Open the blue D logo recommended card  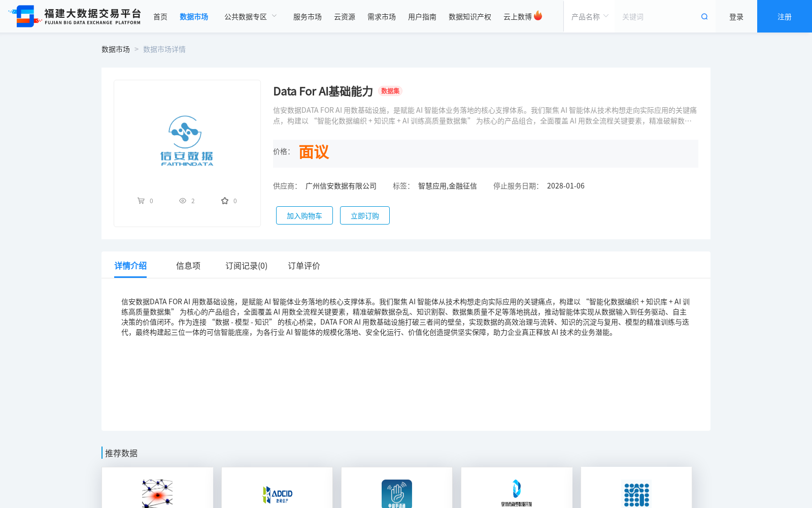point(517,488)
